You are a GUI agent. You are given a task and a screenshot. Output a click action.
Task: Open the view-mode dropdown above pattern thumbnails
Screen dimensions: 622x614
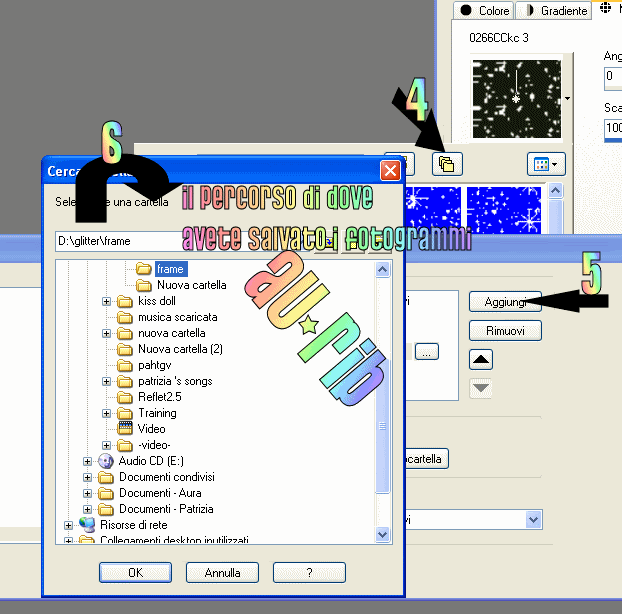click(x=546, y=164)
